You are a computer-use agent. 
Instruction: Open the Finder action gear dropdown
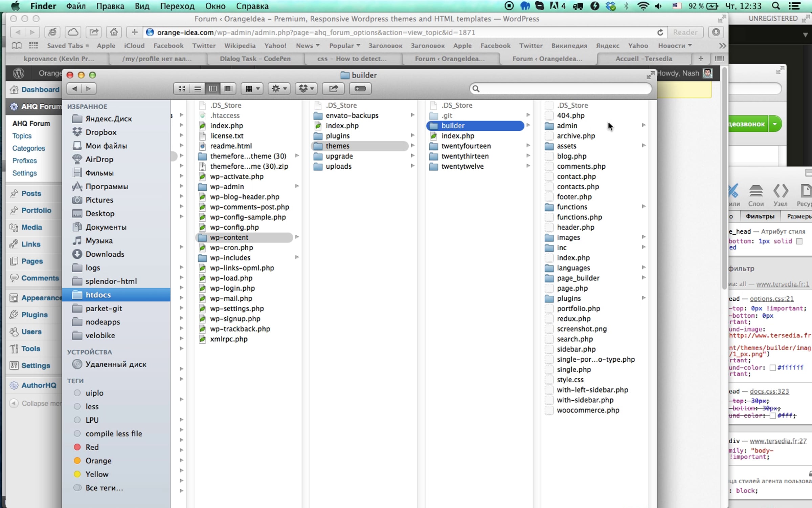[279, 89]
